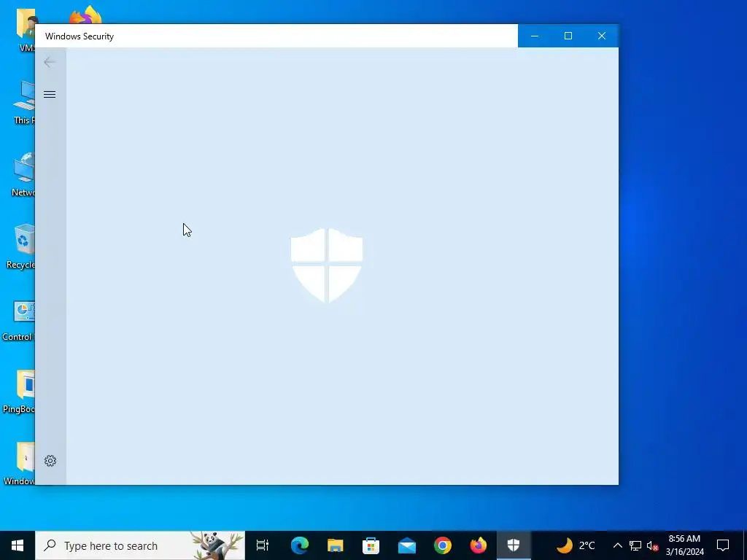Click the 'Type here to search' box
This screenshot has height=560, width=747.
[140, 545]
